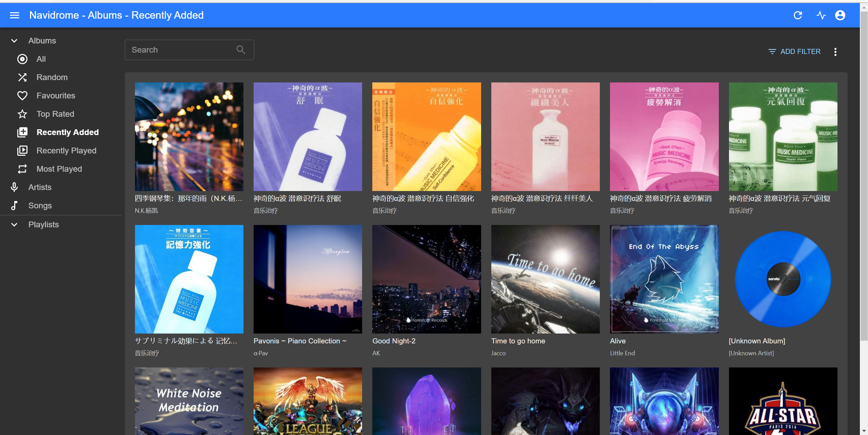
Task: Open the pink 疲勞解消 album cover
Action: [x=664, y=137]
